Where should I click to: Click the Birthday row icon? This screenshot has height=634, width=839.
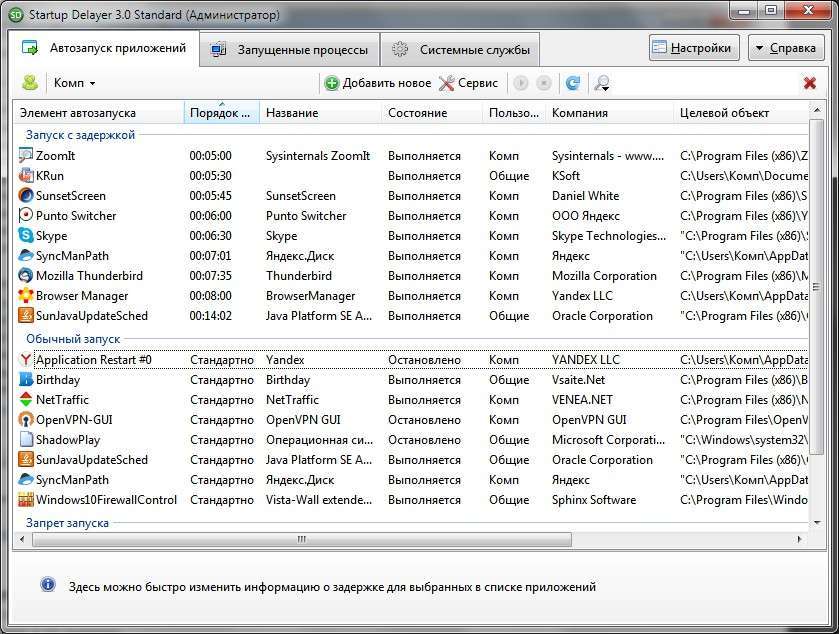pos(26,379)
